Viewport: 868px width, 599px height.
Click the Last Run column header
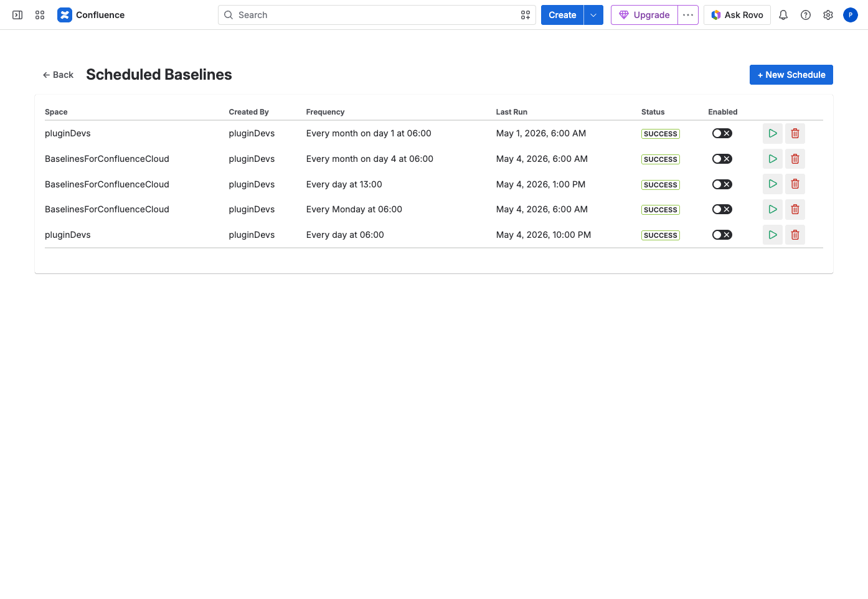click(511, 112)
